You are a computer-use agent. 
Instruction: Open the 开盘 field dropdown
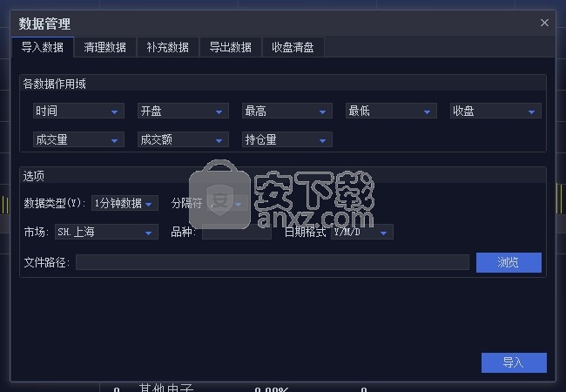[183, 111]
